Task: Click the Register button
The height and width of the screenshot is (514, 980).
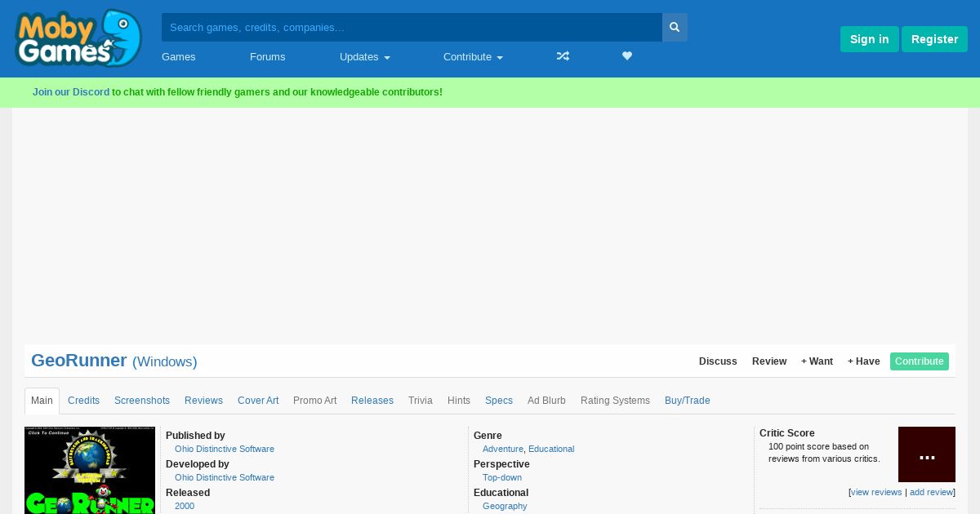Action: click(x=934, y=39)
